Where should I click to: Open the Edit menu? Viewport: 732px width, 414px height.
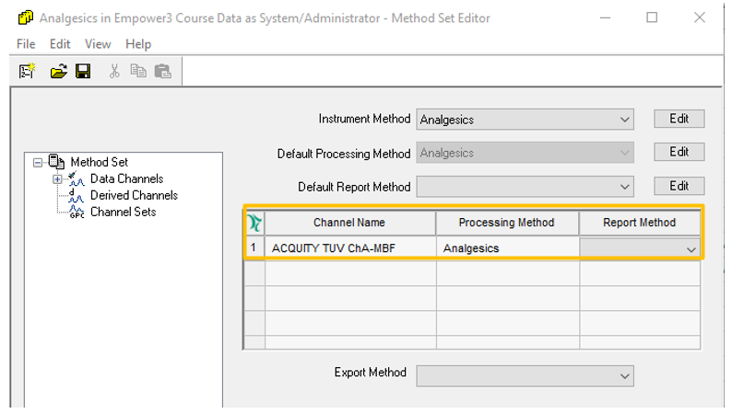pyautogui.click(x=60, y=44)
